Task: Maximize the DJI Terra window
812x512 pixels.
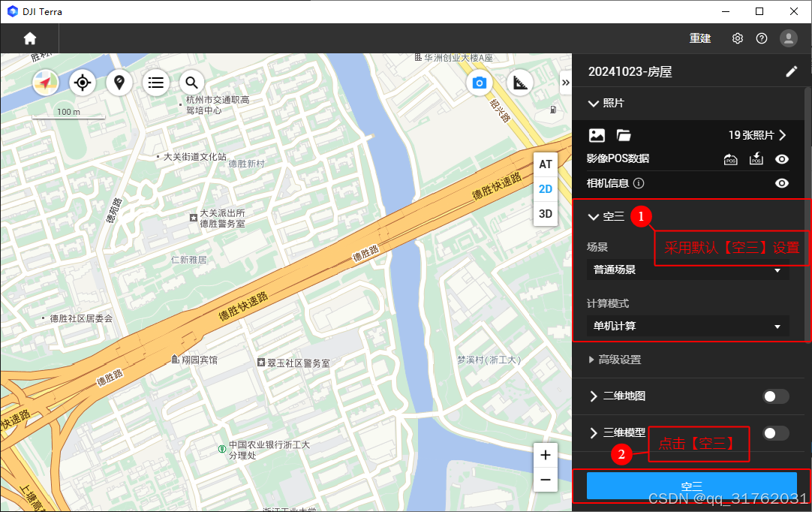Action: [759, 11]
